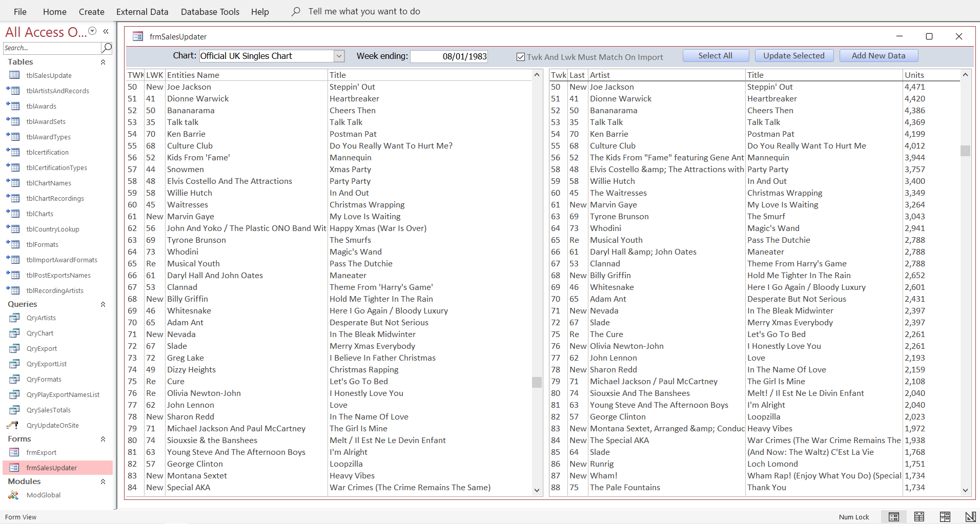
Task: Open the tblFormats table icon
Action: [13, 244]
